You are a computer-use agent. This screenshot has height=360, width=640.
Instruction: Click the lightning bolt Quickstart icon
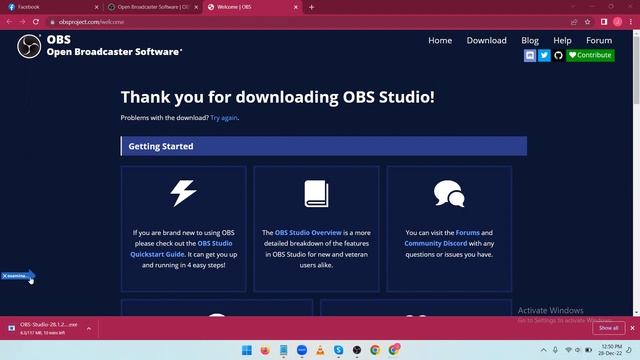pyautogui.click(x=183, y=193)
